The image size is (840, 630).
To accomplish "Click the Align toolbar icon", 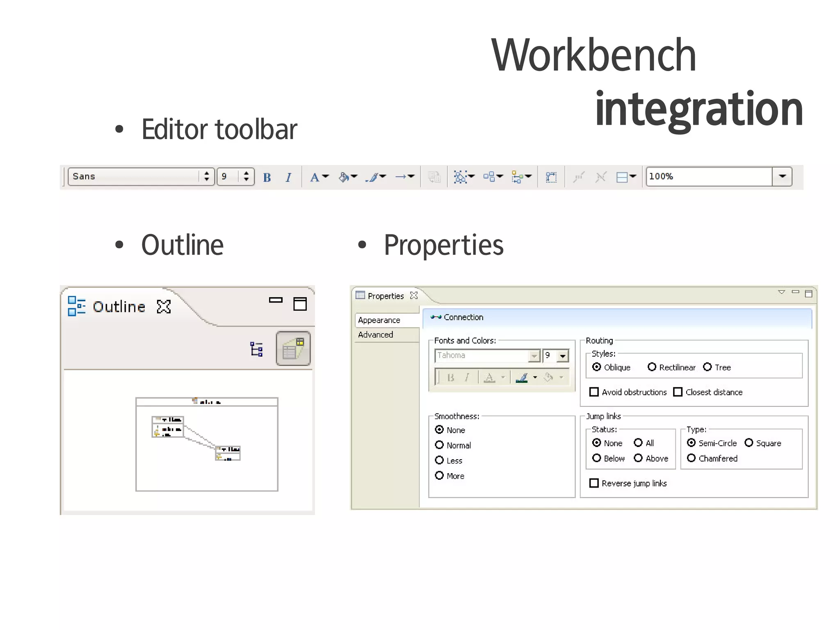I will (x=517, y=177).
